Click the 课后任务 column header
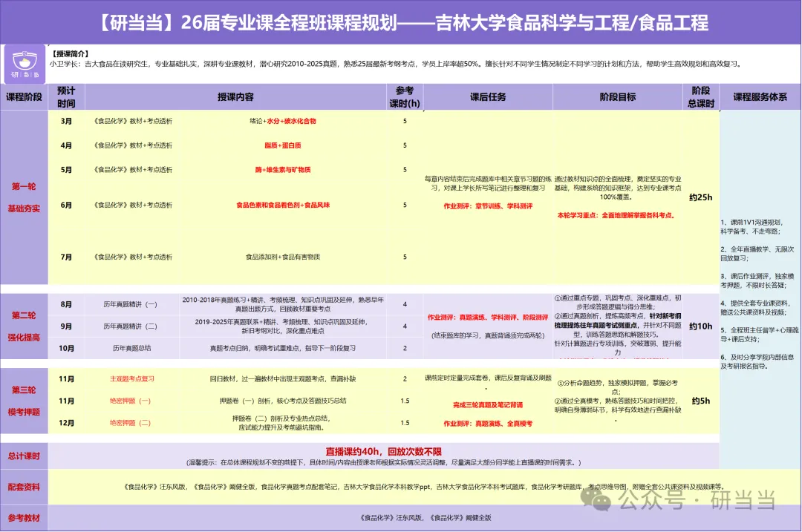 488,97
